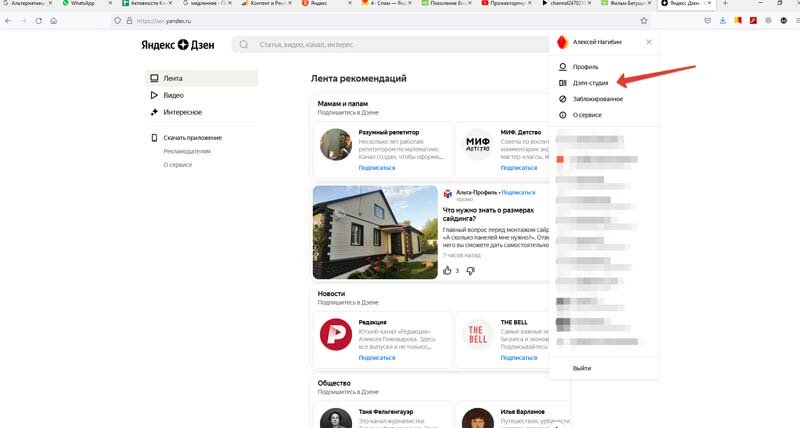Switch to the channel2470 browser tab

pos(564,3)
